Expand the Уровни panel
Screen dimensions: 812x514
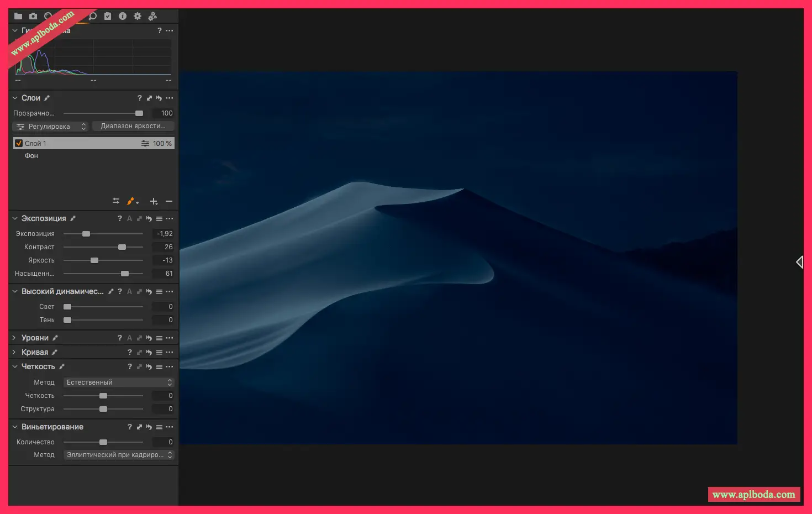coord(14,338)
